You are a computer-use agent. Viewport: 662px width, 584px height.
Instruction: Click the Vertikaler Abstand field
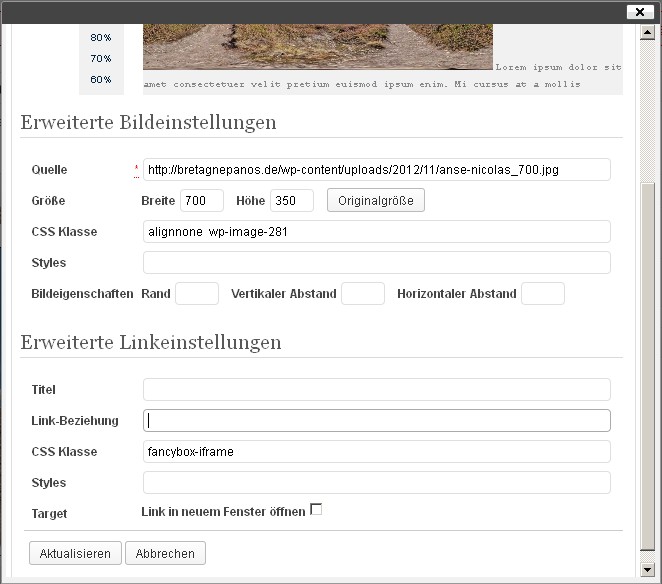click(x=362, y=294)
